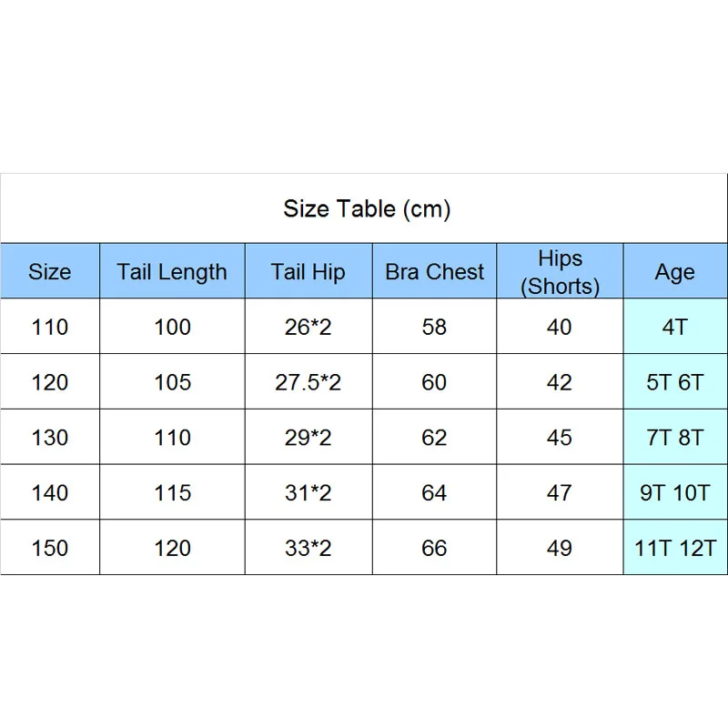Click the Bra Chest header cell
The width and height of the screenshot is (728, 728).
tap(435, 270)
